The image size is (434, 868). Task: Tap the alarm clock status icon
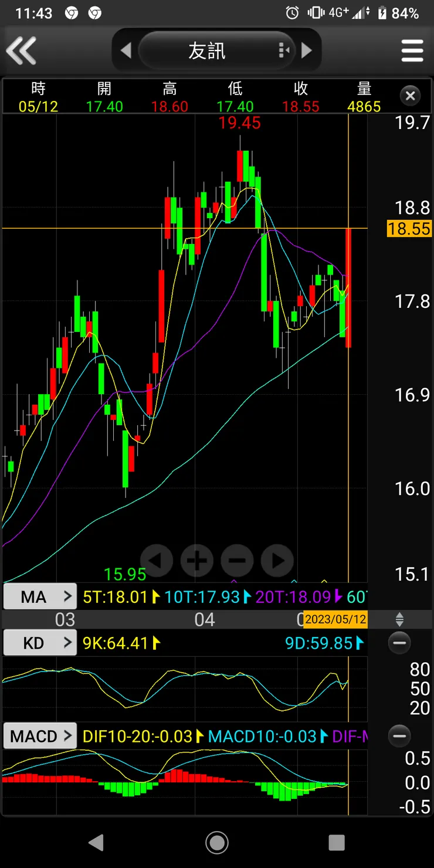pyautogui.click(x=292, y=13)
